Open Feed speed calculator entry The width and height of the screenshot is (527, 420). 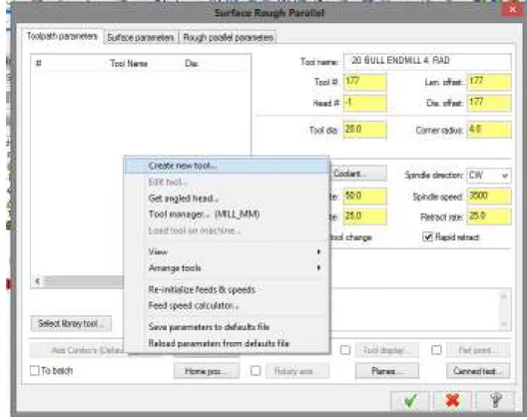click(226, 305)
